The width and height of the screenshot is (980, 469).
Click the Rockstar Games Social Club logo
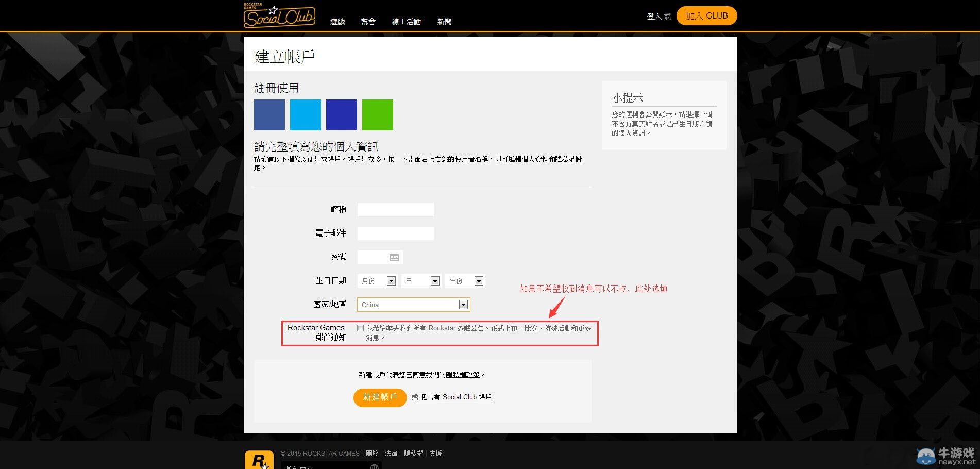coord(279,15)
